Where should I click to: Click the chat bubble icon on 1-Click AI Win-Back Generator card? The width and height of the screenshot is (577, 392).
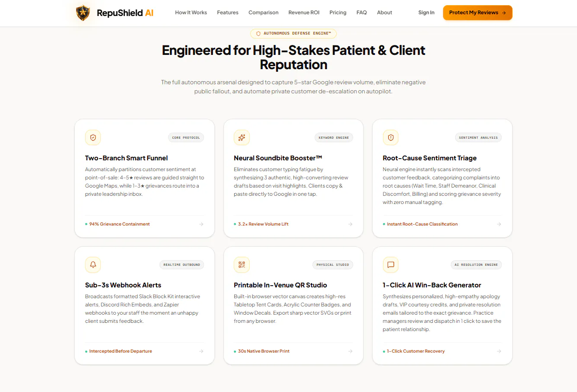coord(391,265)
